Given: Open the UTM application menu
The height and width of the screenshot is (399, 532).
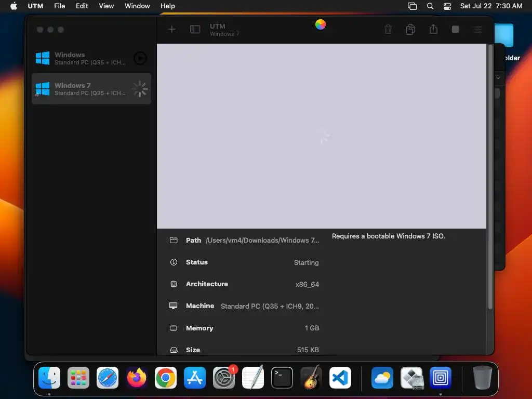Looking at the screenshot, I should [x=35, y=6].
